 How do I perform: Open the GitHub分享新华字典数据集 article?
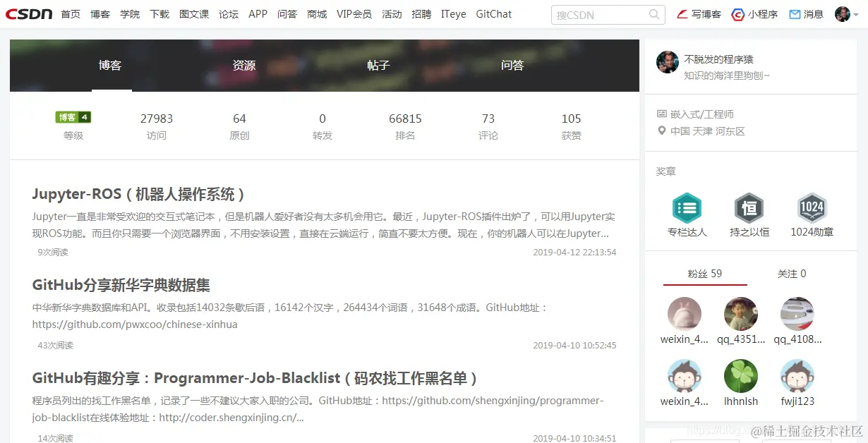pyautogui.click(x=121, y=285)
